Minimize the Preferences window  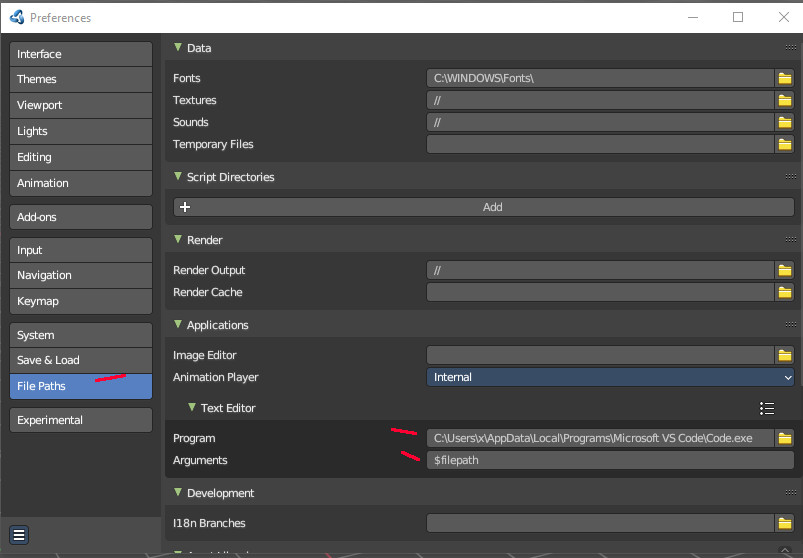pyautogui.click(x=693, y=17)
